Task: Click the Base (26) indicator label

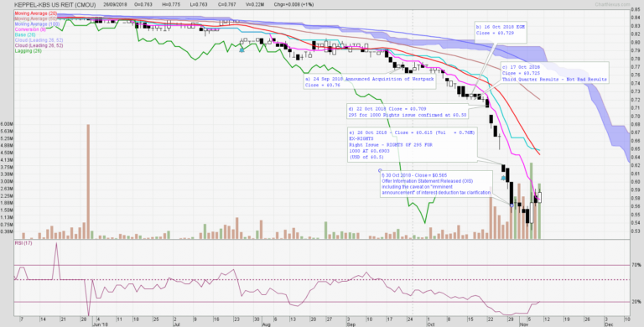Action: point(25,35)
